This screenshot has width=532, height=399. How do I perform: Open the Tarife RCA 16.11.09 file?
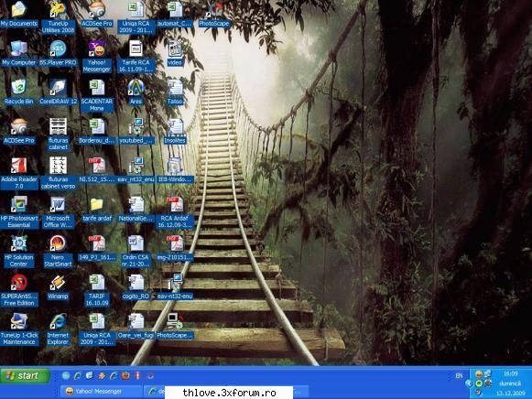coord(136,56)
